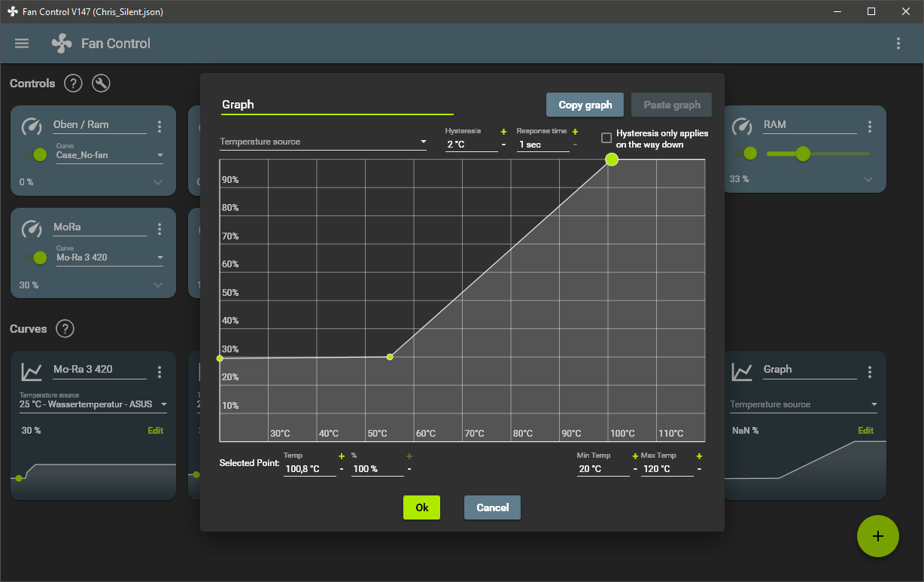Viewport: 924px width, 582px height.
Task: Toggle the MoRa control switch
Action: (35, 257)
